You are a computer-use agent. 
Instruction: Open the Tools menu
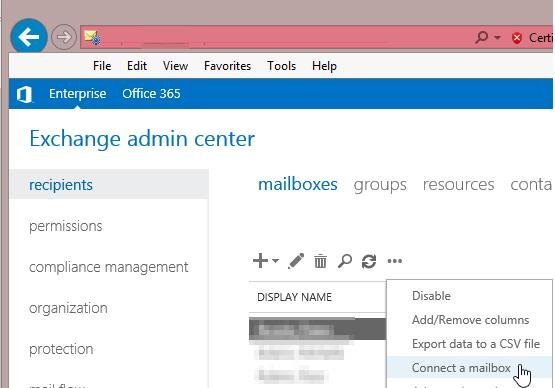[x=281, y=66]
